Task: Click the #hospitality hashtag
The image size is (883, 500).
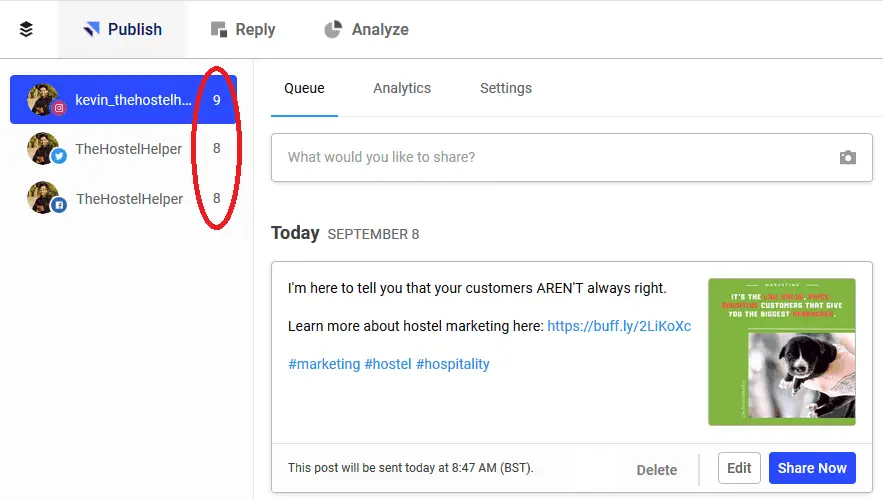Action: (453, 364)
